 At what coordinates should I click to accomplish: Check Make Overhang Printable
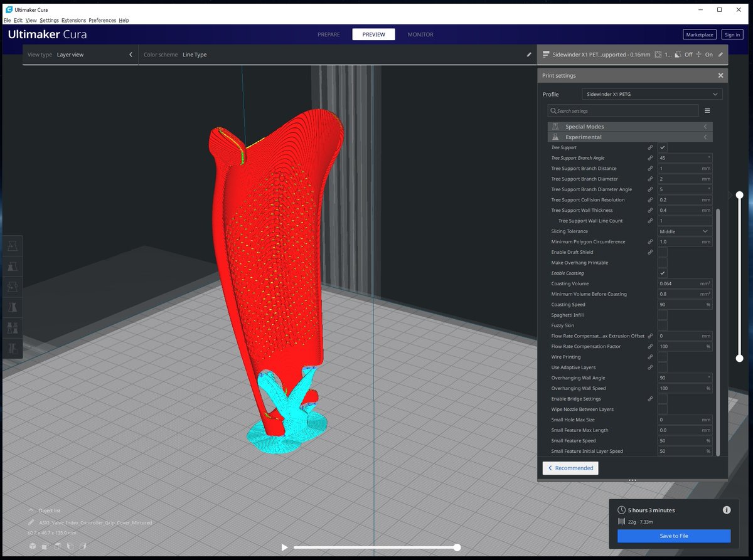pyautogui.click(x=662, y=263)
